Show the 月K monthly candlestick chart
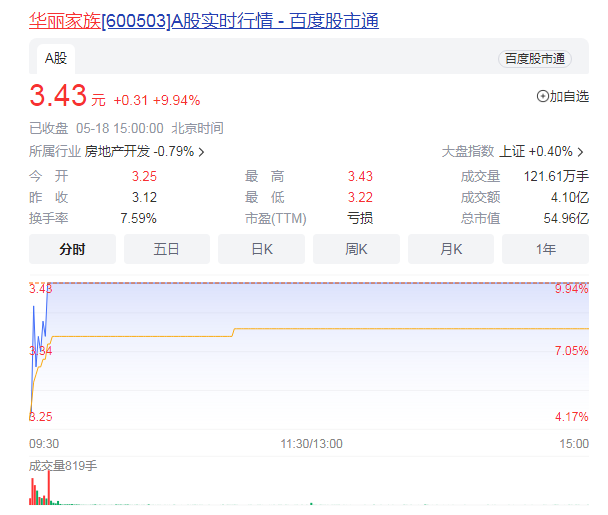608x515 pixels. [x=451, y=249]
